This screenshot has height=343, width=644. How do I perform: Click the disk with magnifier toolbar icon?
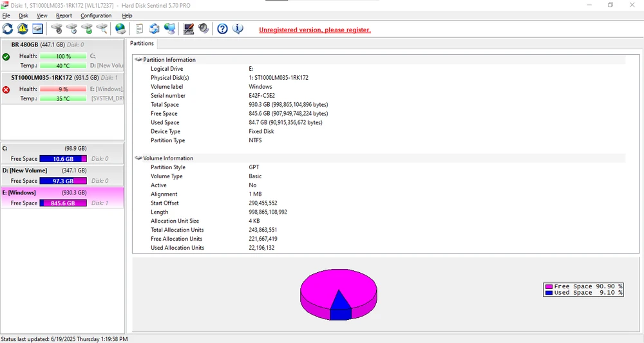point(102,29)
